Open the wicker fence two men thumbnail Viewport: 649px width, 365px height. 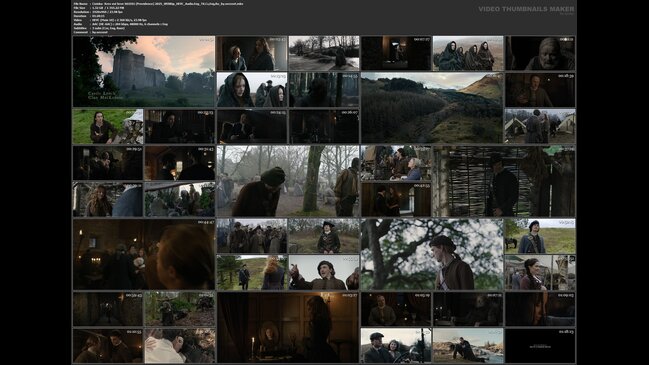coord(504,181)
